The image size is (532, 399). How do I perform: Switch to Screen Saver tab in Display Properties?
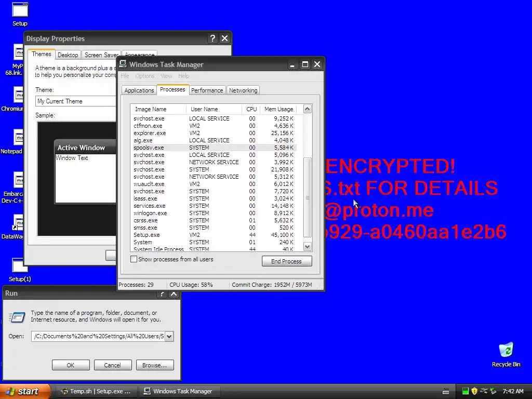101,55
